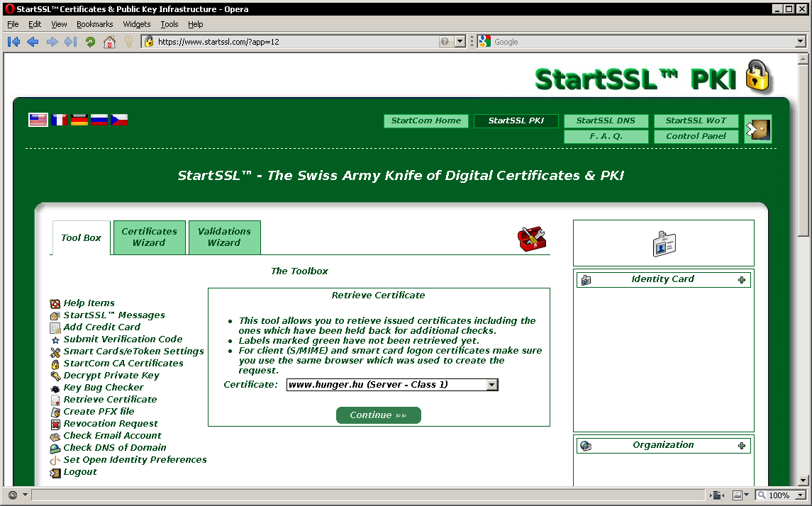Viewport: 812px width, 506px height.
Task: Click the Key Bug Checker bug icon
Action: [55, 388]
